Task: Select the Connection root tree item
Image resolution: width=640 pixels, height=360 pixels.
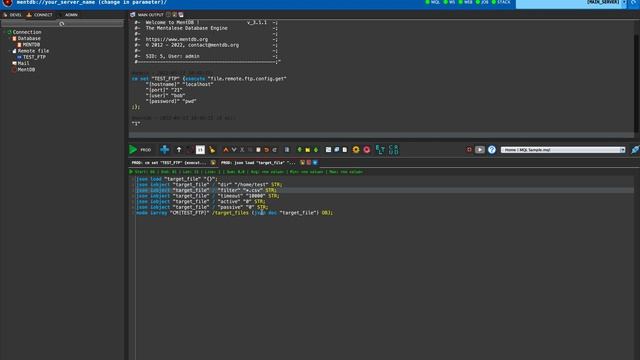Action: tap(27, 32)
